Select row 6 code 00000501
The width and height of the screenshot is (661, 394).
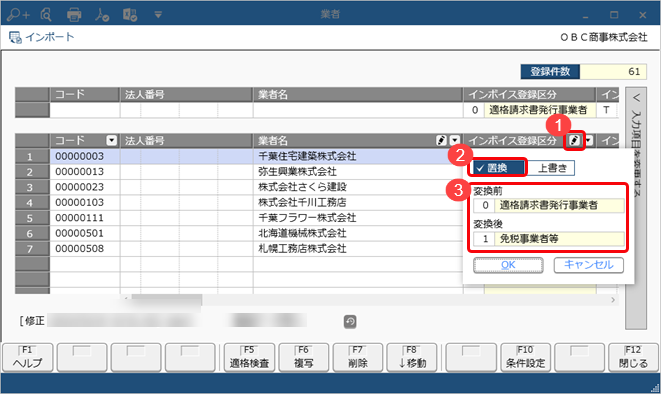click(x=85, y=233)
